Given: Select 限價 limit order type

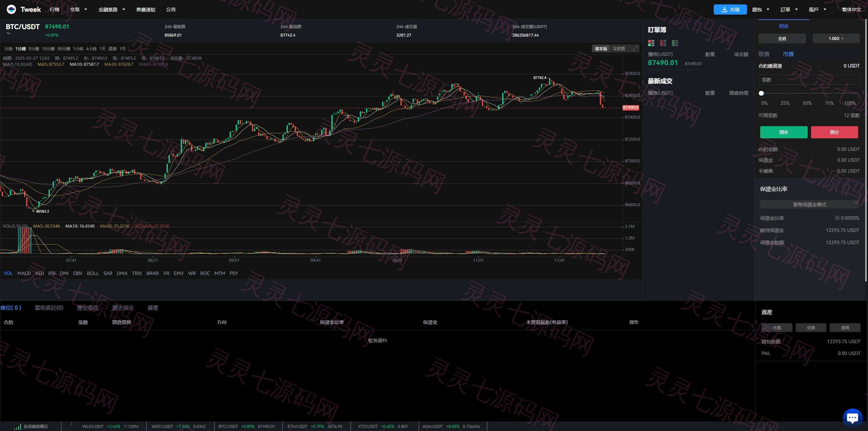Looking at the screenshot, I should (764, 54).
